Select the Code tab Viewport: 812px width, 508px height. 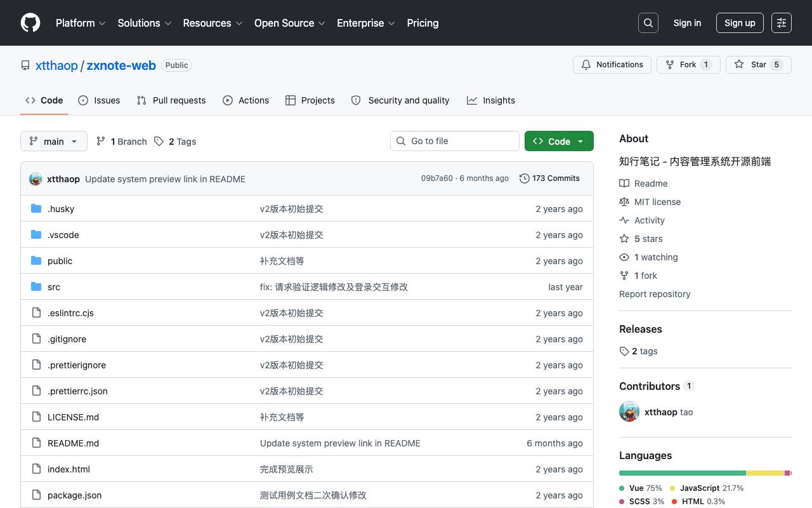44,100
